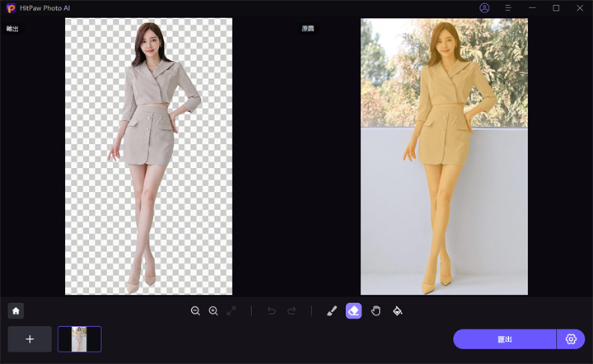Screen dimensions: 593x364
Task: Open export settings gear
Action: click(571, 339)
